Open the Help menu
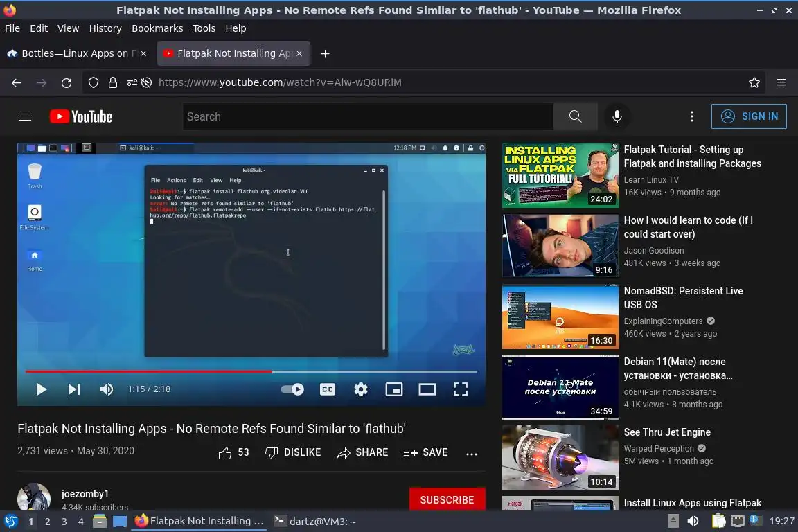Screen dimensions: 798x532 (x=236, y=28)
